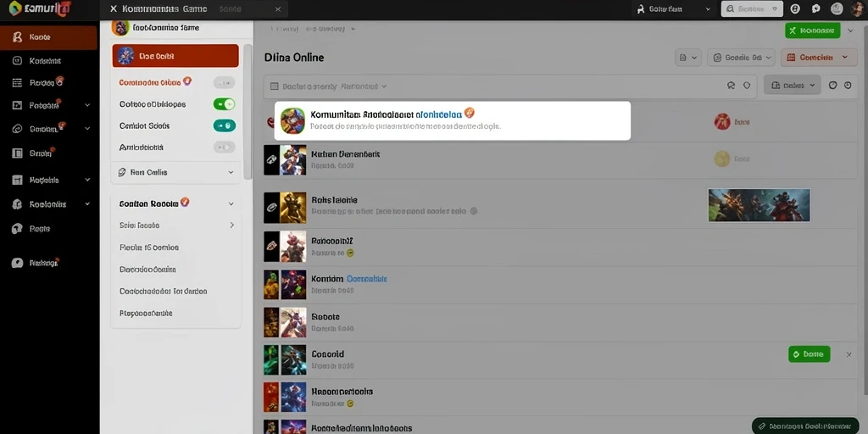
Task: Open the golden character thumbnail in the list
Action: 292,208
